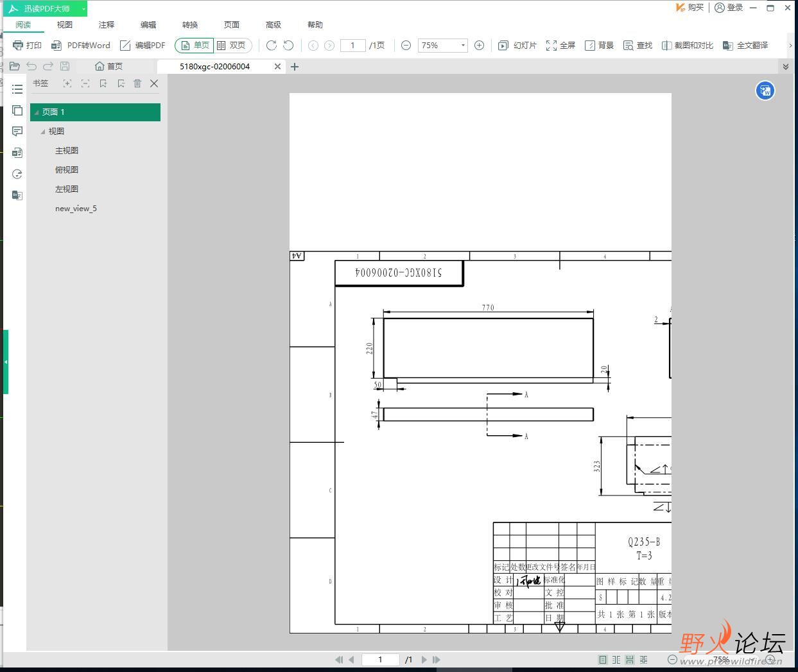Screen dimensions: 798x672
Task: Toggle the 背景 background option
Action: click(x=599, y=46)
